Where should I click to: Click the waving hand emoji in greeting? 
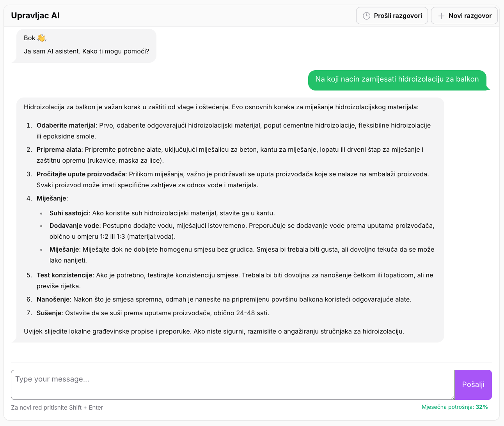coord(41,38)
